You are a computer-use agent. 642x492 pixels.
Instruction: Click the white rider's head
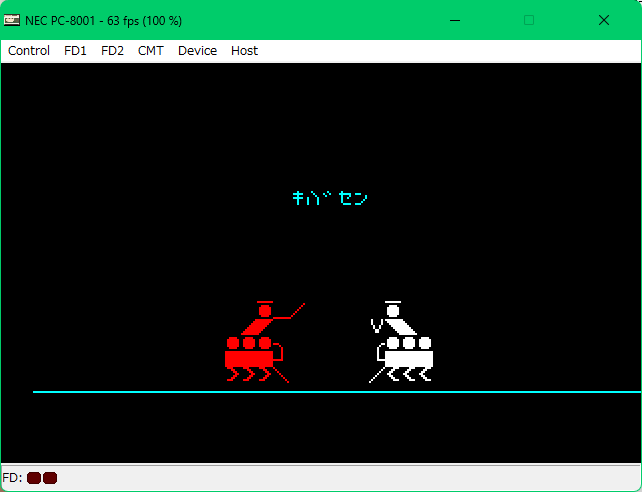(393, 310)
